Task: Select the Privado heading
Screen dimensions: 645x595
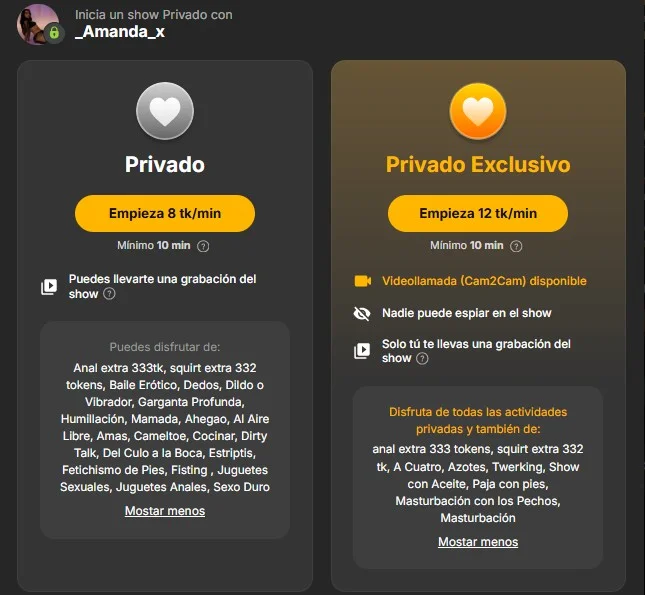Action: point(165,165)
